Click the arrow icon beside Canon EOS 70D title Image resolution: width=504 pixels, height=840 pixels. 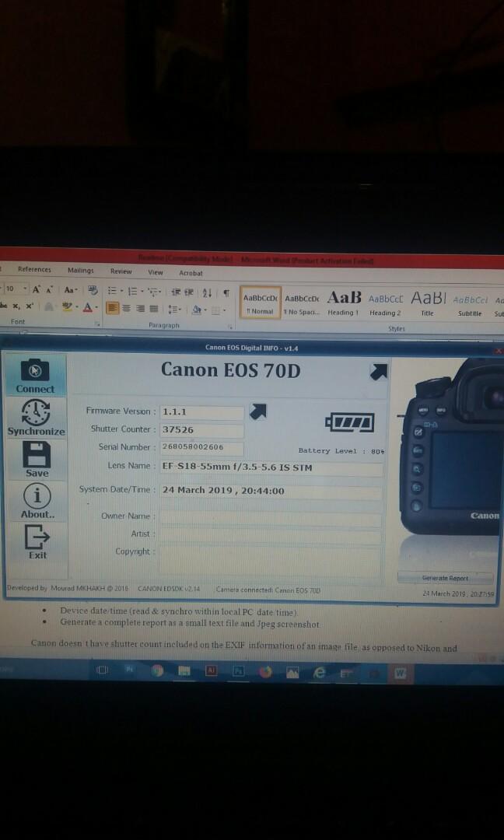click(x=379, y=371)
